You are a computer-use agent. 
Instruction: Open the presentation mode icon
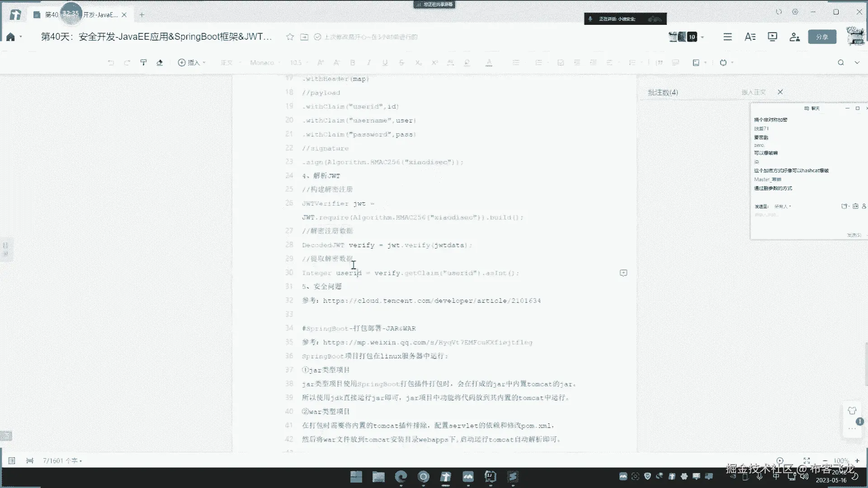click(772, 37)
